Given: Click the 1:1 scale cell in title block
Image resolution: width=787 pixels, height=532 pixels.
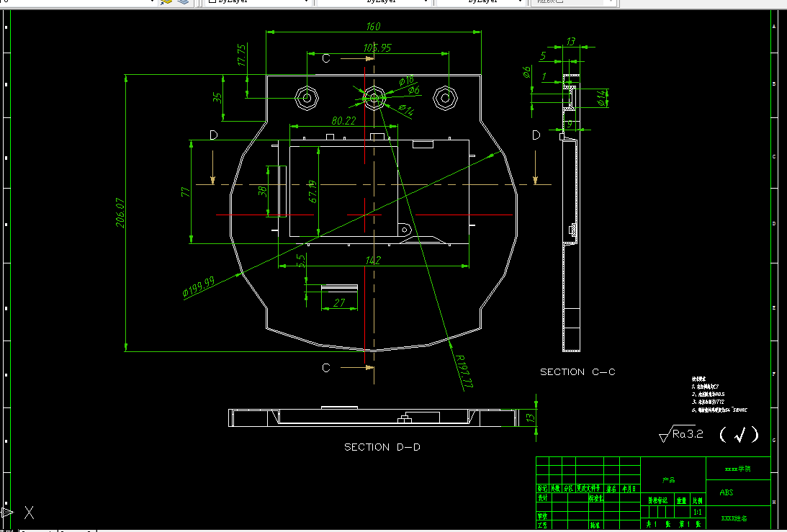Looking at the screenshot, I should tap(697, 513).
